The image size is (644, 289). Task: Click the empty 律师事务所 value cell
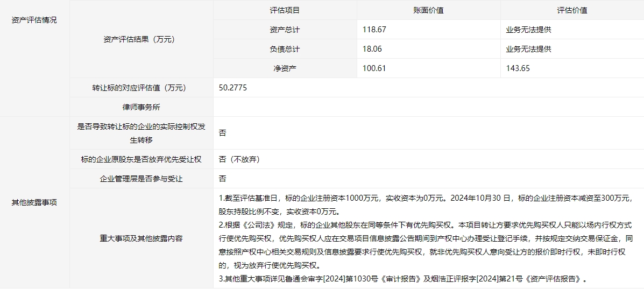pyautogui.click(x=428, y=107)
